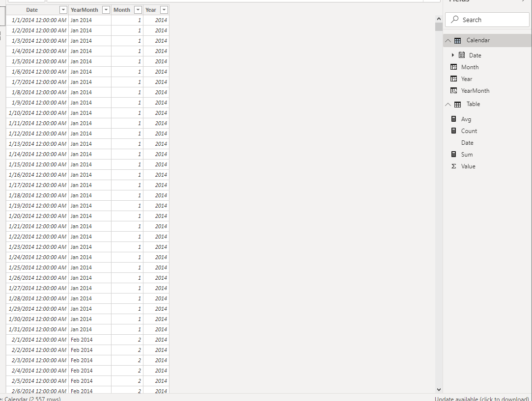Image resolution: width=532 pixels, height=401 pixels.
Task: Click scroll up arrow of data grid
Action: [439, 19]
